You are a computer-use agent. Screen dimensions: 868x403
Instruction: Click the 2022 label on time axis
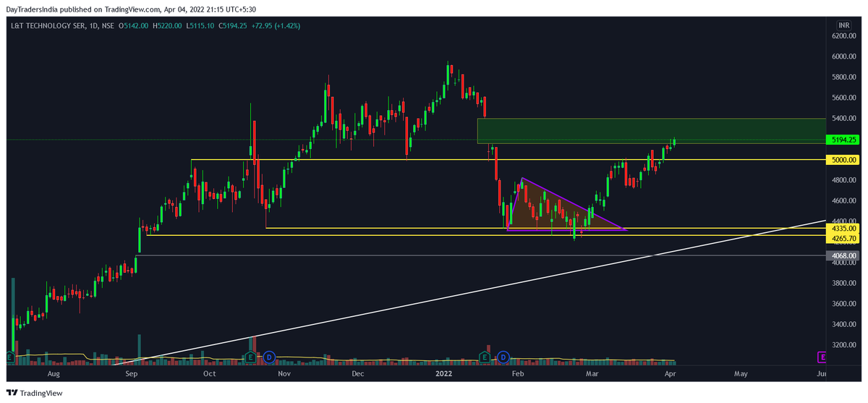(x=444, y=374)
